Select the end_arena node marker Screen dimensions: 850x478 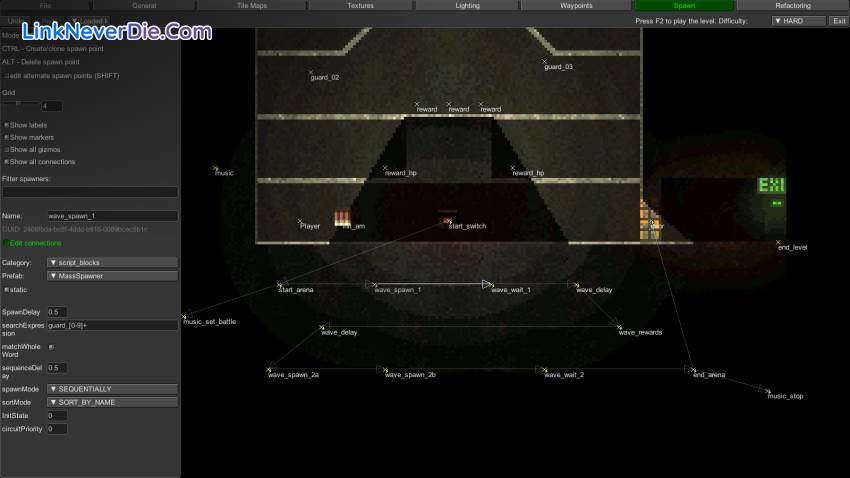(693, 370)
